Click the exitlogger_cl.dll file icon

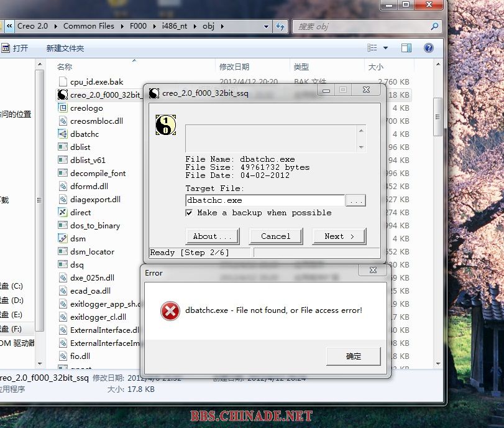click(63, 317)
